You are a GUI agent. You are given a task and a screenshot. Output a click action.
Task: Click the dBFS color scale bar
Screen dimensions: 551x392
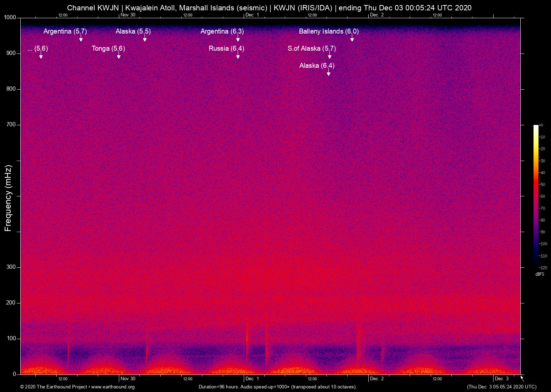pos(536,196)
